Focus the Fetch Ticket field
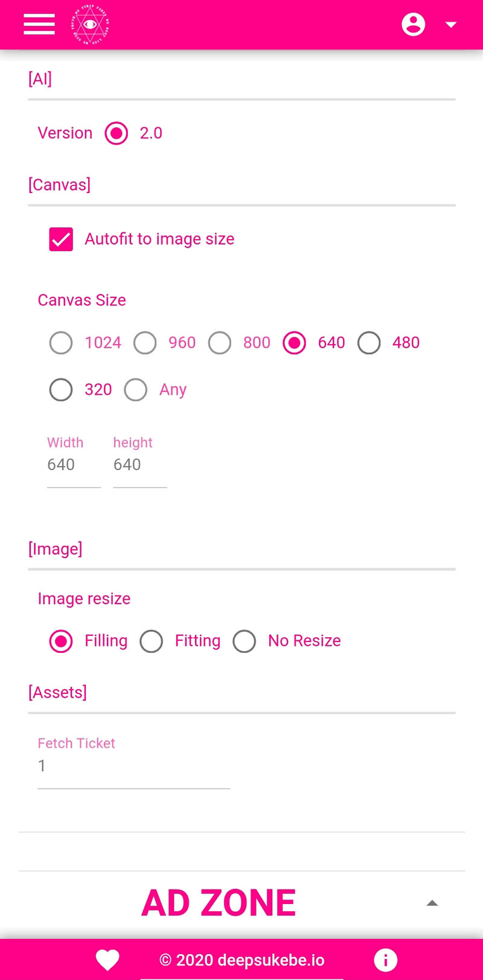 (x=133, y=766)
